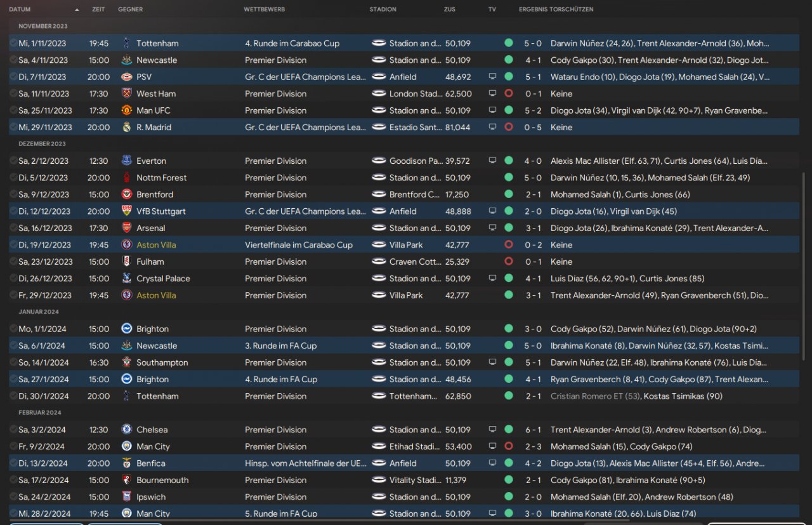Click the Arsenal club badge
The height and width of the screenshot is (525, 812).
126,228
